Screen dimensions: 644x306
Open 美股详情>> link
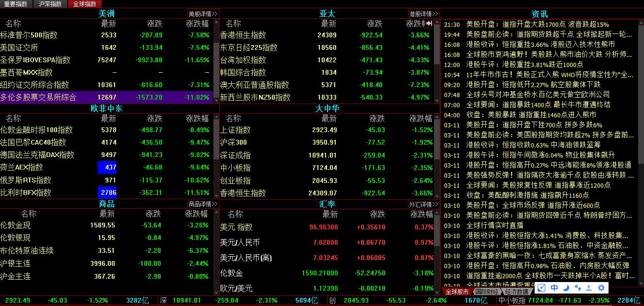click(203, 14)
